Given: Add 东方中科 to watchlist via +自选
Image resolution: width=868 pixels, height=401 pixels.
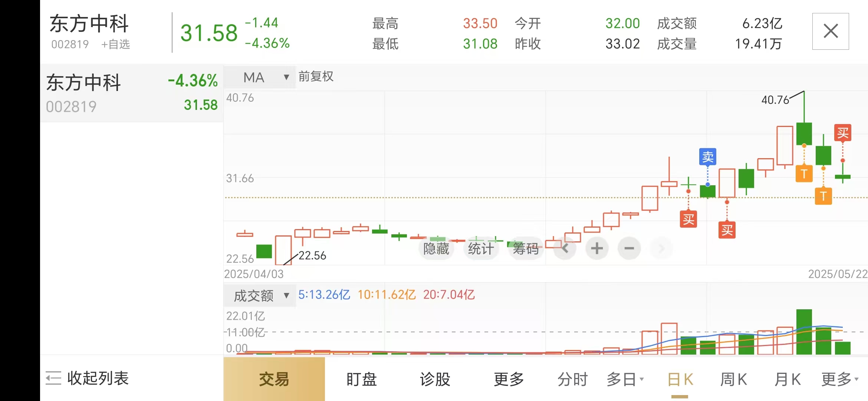Looking at the screenshot, I should (x=116, y=45).
